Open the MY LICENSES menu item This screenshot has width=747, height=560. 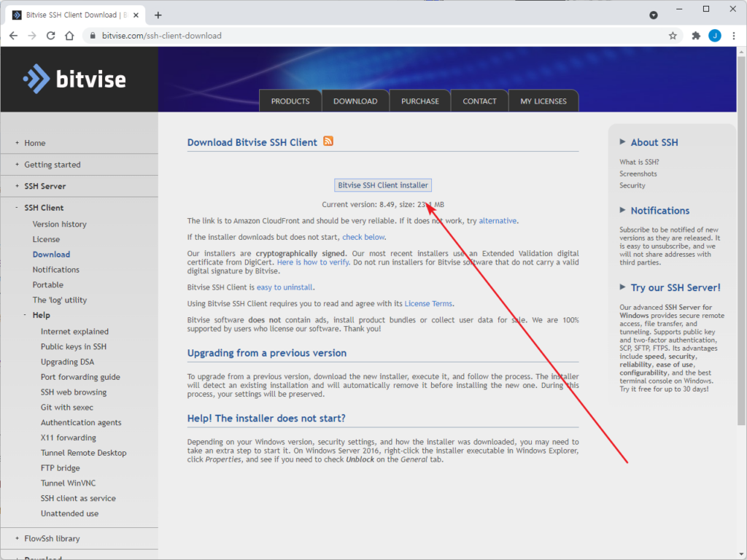543,100
